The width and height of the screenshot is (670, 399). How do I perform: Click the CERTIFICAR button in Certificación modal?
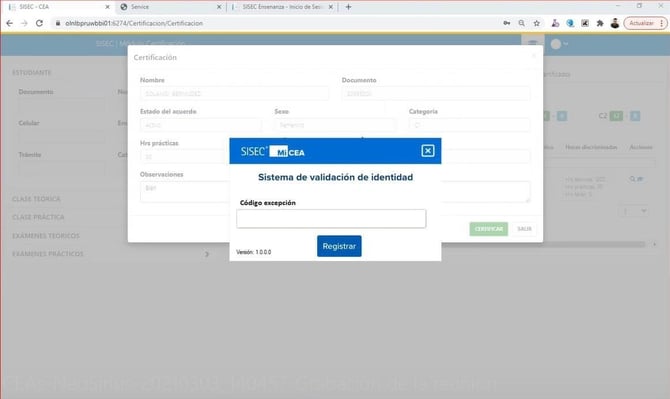coord(489,229)
